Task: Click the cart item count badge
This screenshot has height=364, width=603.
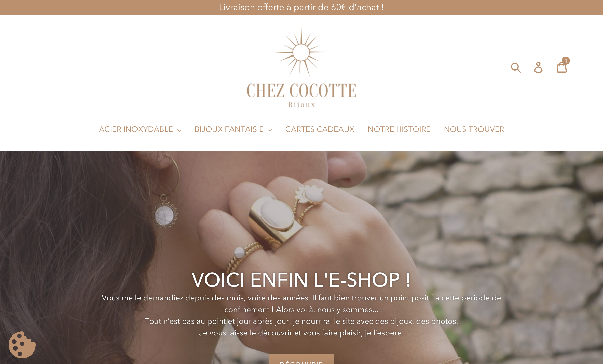Action: click(x=566, y=61)
